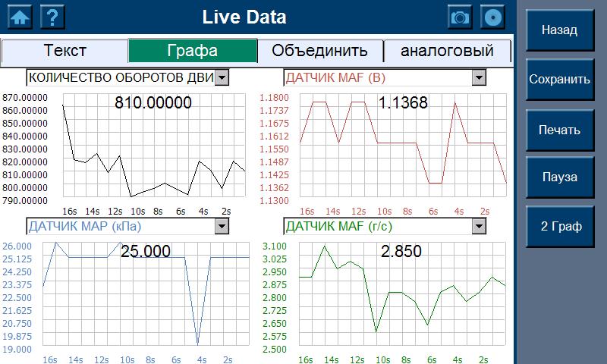The width and height of the screenshot is (607, 364).
Task: Pause live data with Пауза
Action: pos(559,177)
